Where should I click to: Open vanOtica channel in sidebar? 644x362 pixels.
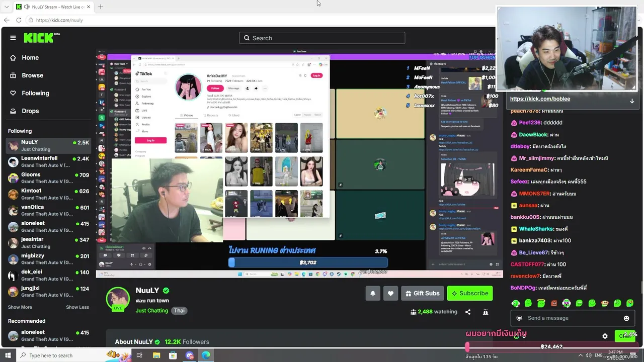pos(48,211)
